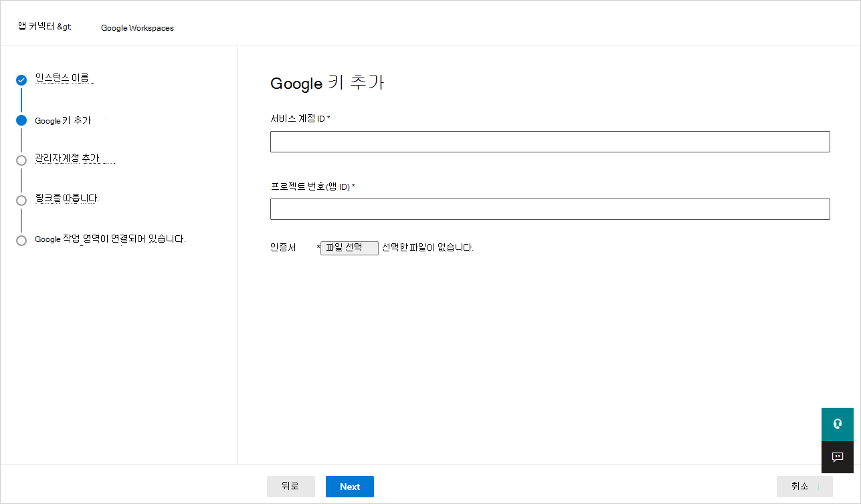
Task: Click the 파일 선택 button
Action: (x=350, y=248)
